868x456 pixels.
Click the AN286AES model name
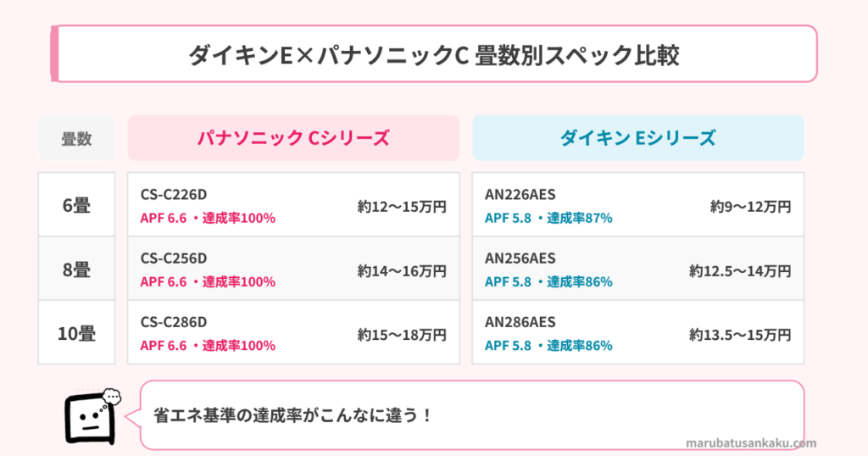tap(520, 322)
